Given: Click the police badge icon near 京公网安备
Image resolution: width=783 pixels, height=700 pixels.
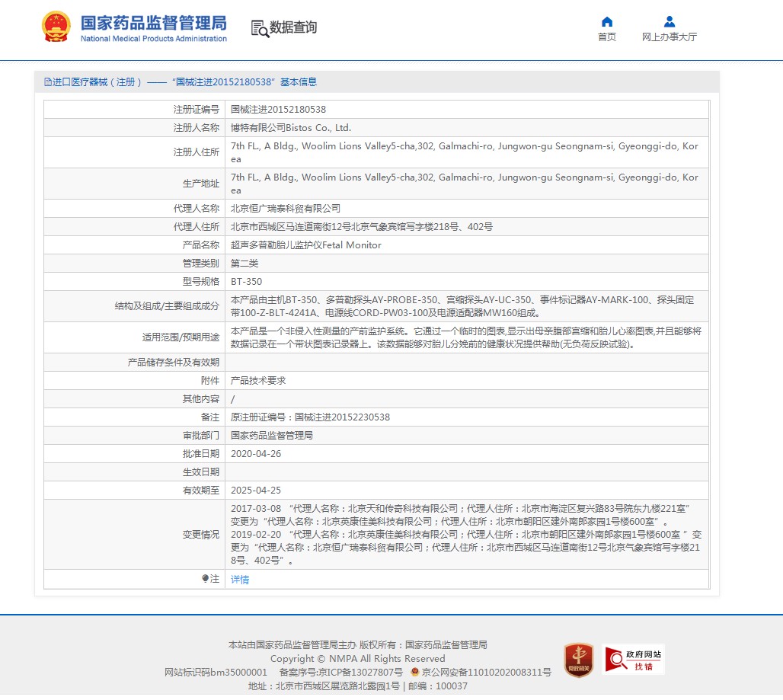Looking at the screenshot, I should point(414,673).
